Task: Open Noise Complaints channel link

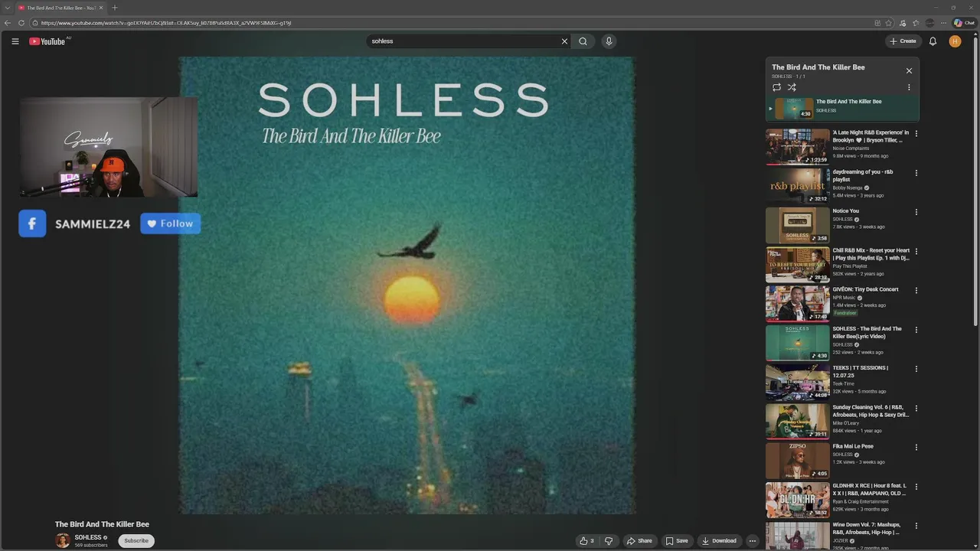Action: pos(851,148)
